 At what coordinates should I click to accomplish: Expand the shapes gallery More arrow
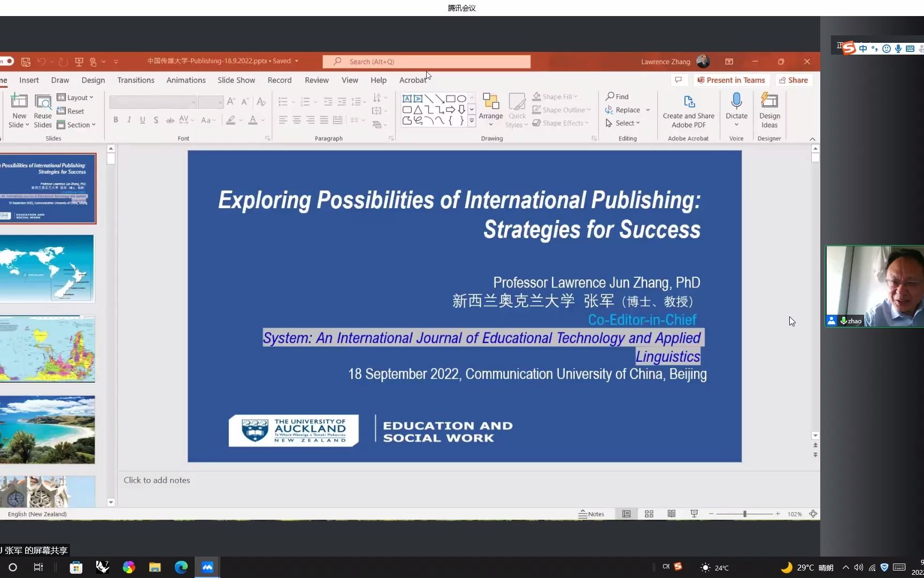pos(472,121)
